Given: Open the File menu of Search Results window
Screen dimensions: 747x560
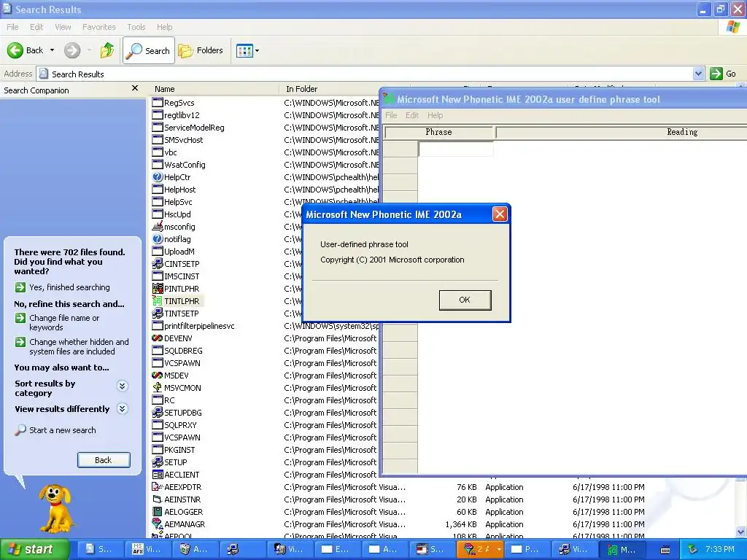Looking at the screenshot, I should [x=12, y=27].
